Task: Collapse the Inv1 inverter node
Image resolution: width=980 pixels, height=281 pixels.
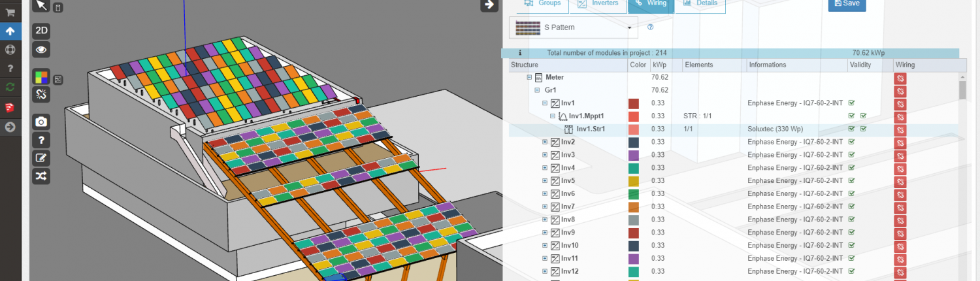Action: [x=545, y=103]
